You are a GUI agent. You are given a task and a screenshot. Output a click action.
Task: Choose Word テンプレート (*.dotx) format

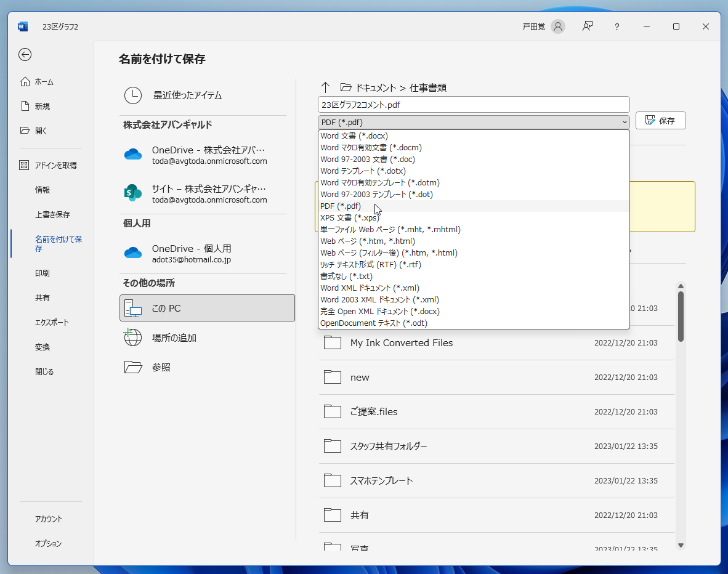[x=474, y=171]
